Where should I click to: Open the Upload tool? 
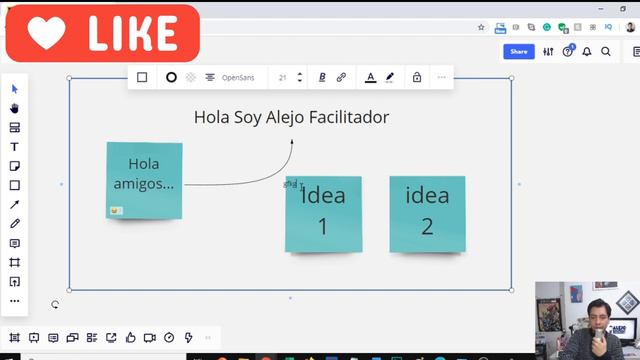pos(15,282)
